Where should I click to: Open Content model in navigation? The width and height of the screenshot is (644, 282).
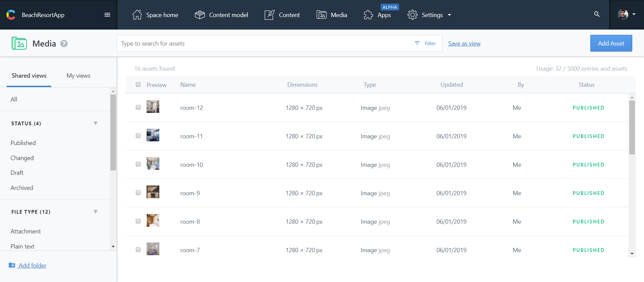click(x=221, y=15)
